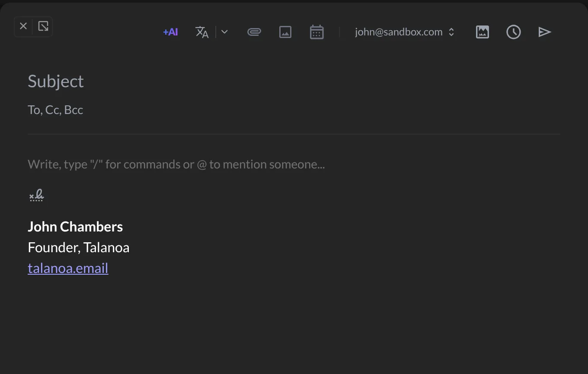Image resolution: width=588 pixels, height=374 pixels.
Task: Open the +AI writing assistant
Action: pos(170,32)
